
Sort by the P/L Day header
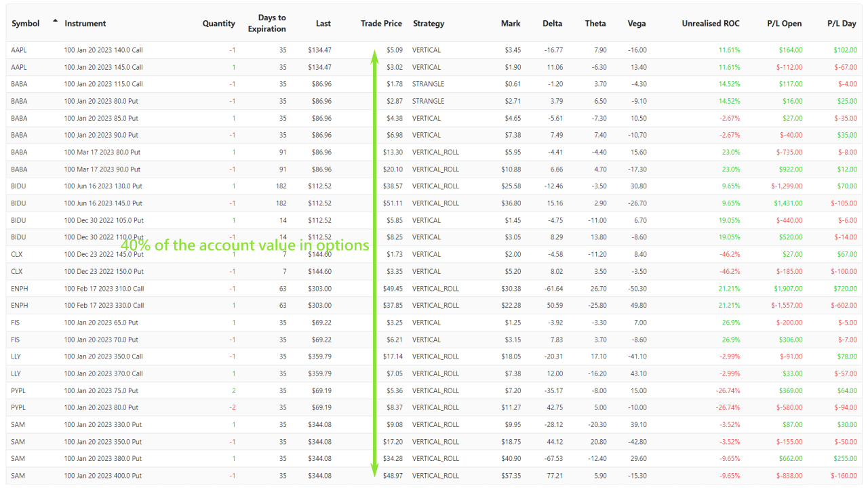[x=842, y=23]
